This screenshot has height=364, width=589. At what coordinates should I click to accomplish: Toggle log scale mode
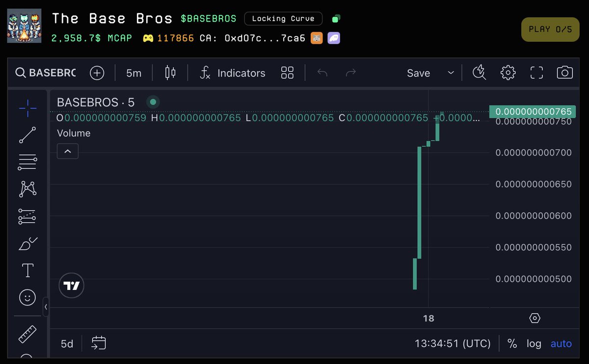pos(534,344)
